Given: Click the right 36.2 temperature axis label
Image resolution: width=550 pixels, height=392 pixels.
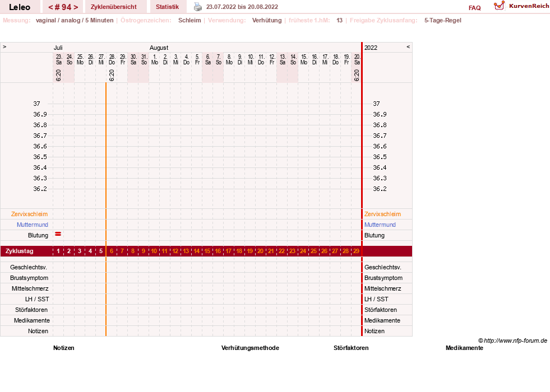Looking at the screenshot, I should [380, 189].
